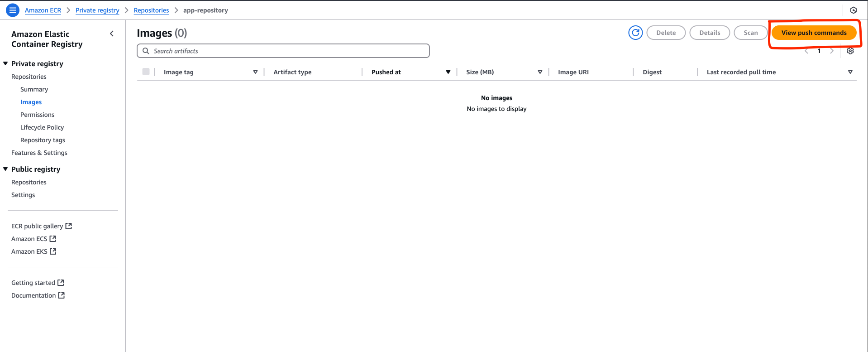Sort by Image tag column arrow
The image size is (868, 352).
[255, 72]
